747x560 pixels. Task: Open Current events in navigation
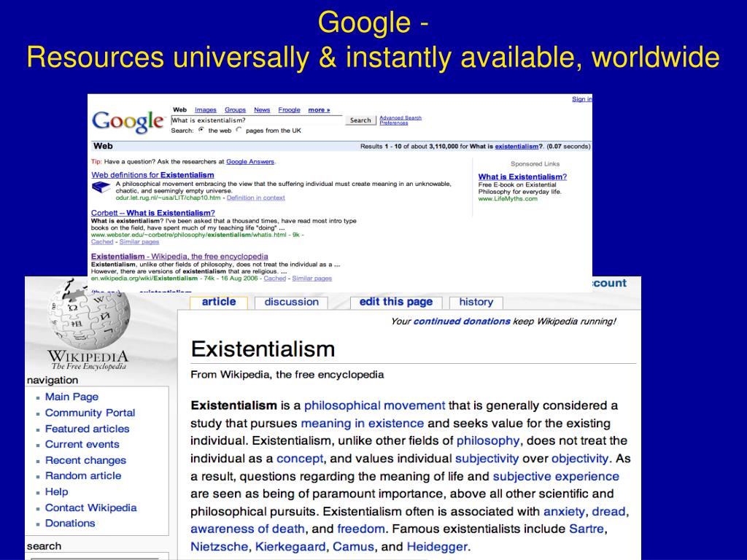tap(82, 444)
